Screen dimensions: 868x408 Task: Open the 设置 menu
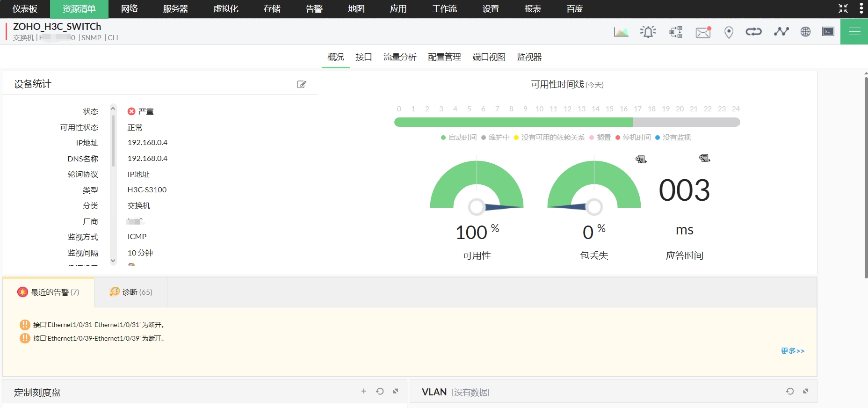click(491, 9)
